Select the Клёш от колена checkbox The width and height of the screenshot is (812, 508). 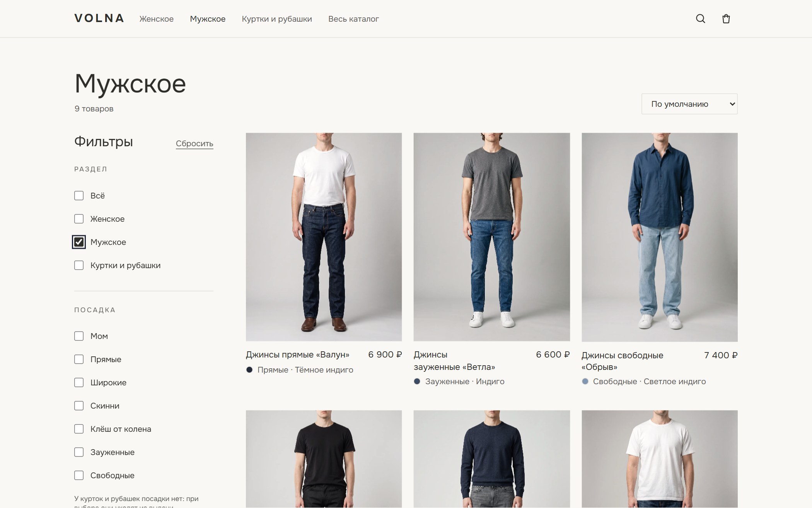click(79, 429)
